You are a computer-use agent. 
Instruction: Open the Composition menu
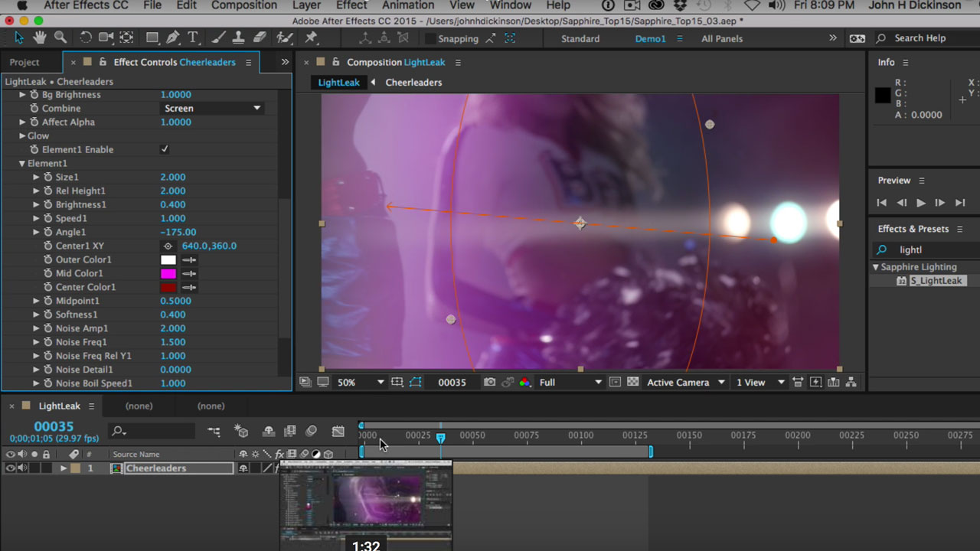[243, 5]
